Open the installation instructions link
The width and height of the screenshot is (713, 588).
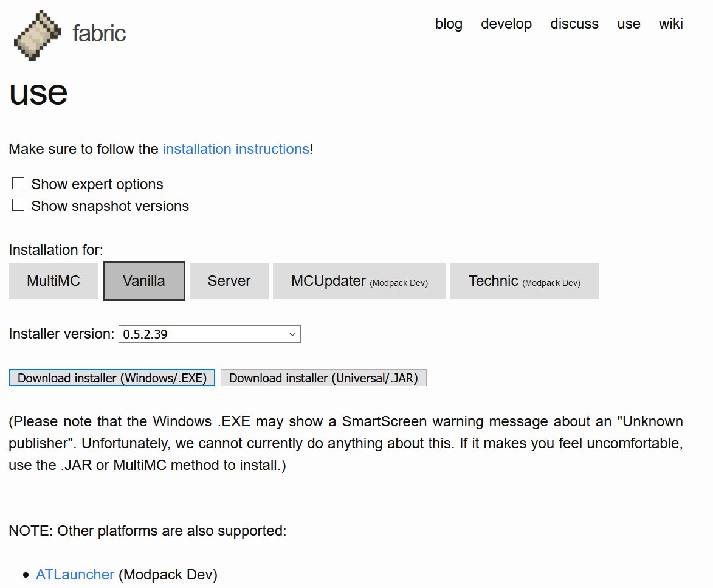pyautogui.click(x=236, y=149)
